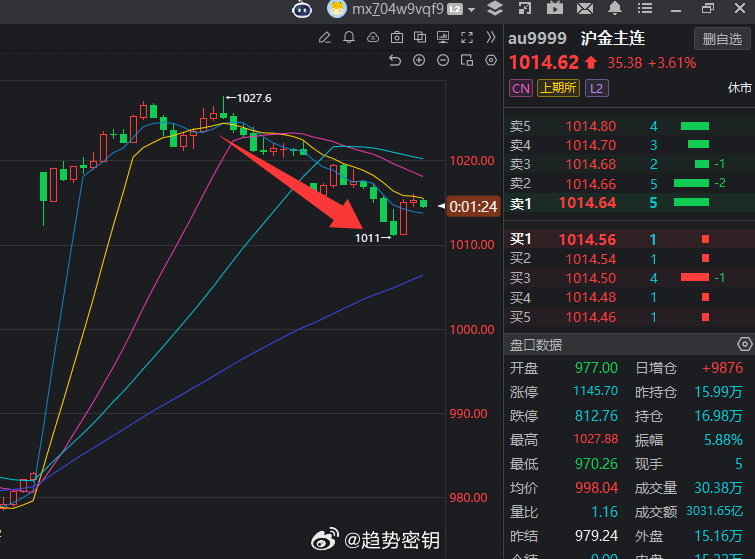Viewport: 755px width, 559px height.
Task: Open the AI robot assistant icon
Action: (x=302, y=9)
